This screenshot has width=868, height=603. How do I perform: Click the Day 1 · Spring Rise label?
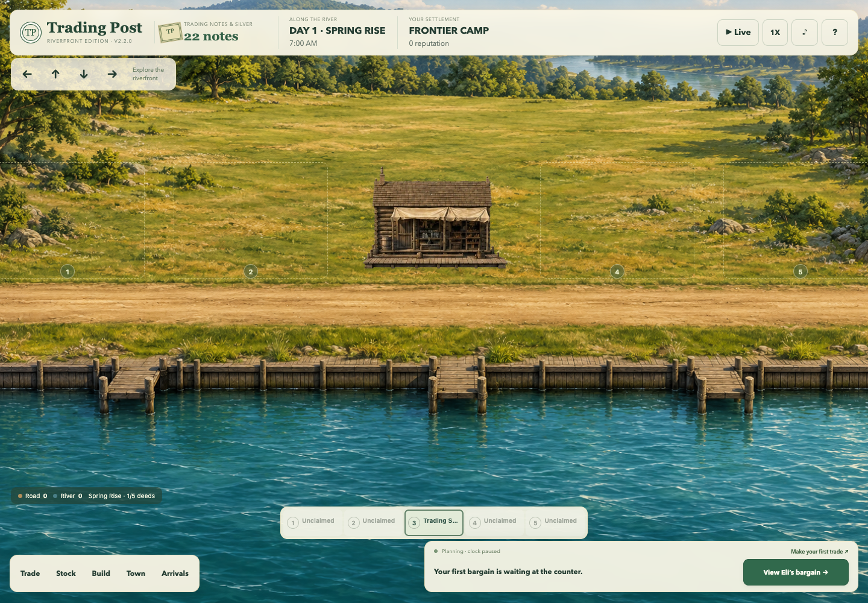(x=337, y=31)
